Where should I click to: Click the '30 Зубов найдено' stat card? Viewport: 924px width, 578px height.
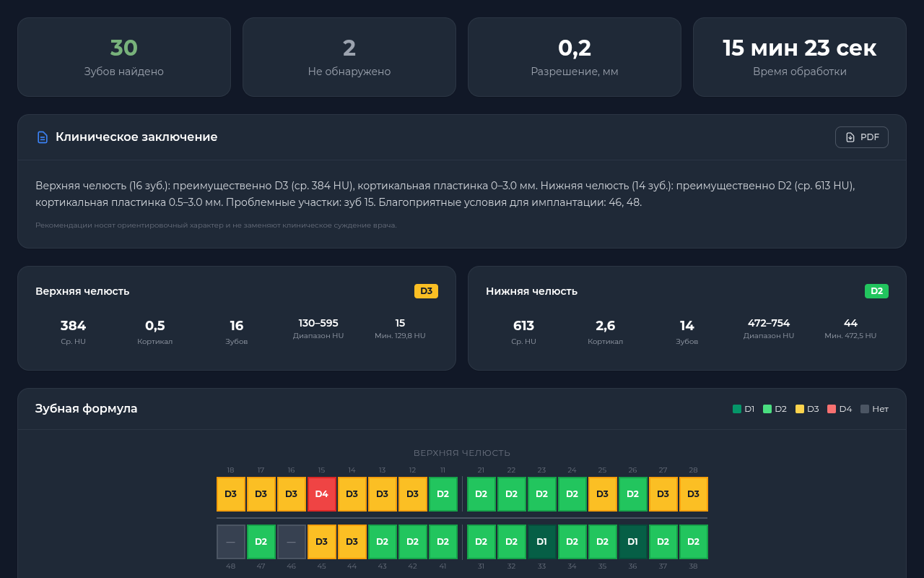[x=124, y=57]
